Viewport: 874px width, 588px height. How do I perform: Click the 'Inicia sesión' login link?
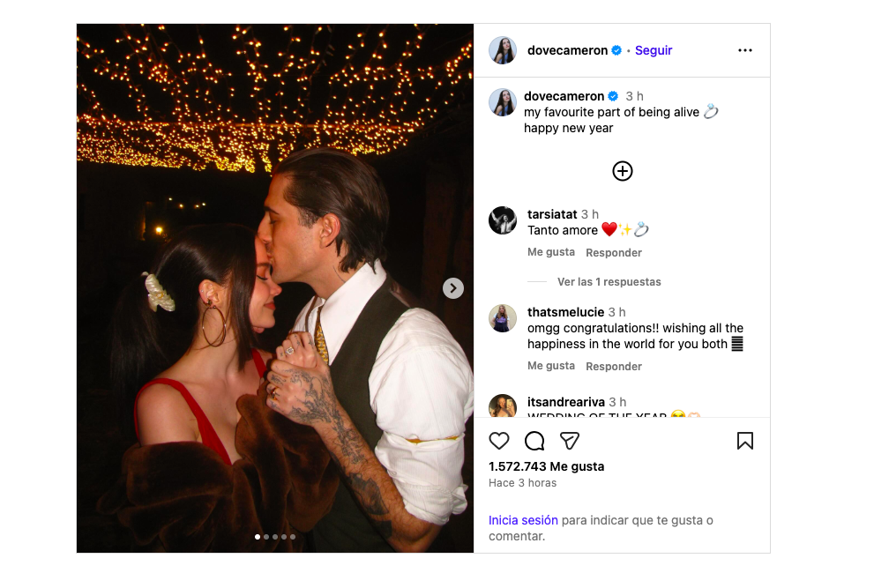(524, 520)
